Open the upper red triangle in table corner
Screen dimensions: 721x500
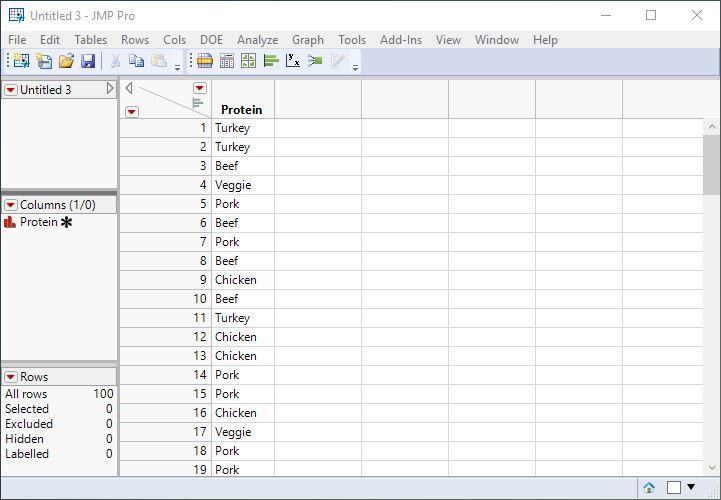[x=200, y=88]
